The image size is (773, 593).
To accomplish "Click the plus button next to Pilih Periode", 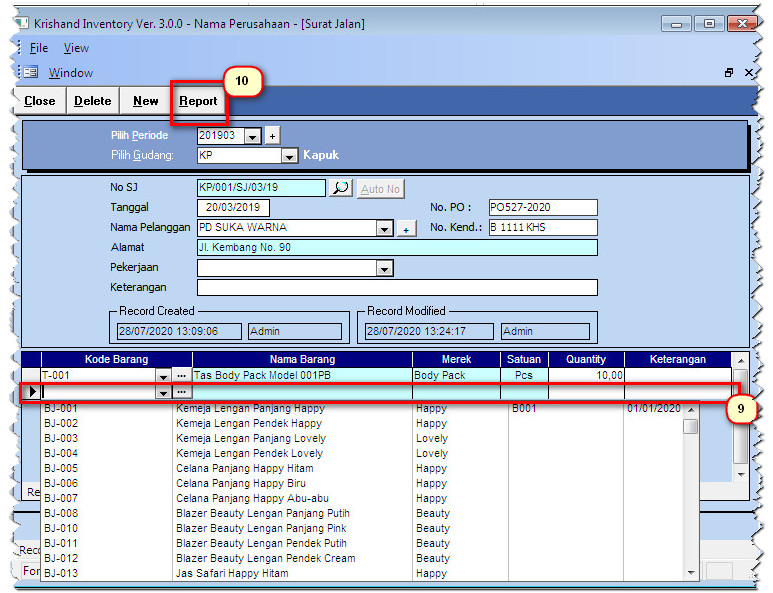I will click(272, 136).
